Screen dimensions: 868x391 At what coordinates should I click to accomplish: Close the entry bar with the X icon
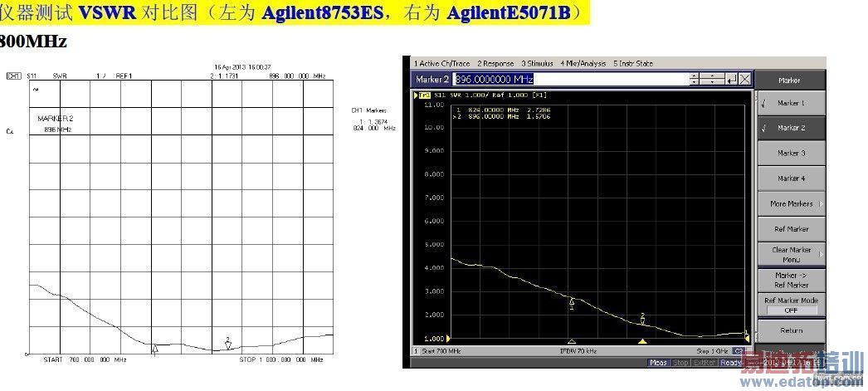coord(745,79)
